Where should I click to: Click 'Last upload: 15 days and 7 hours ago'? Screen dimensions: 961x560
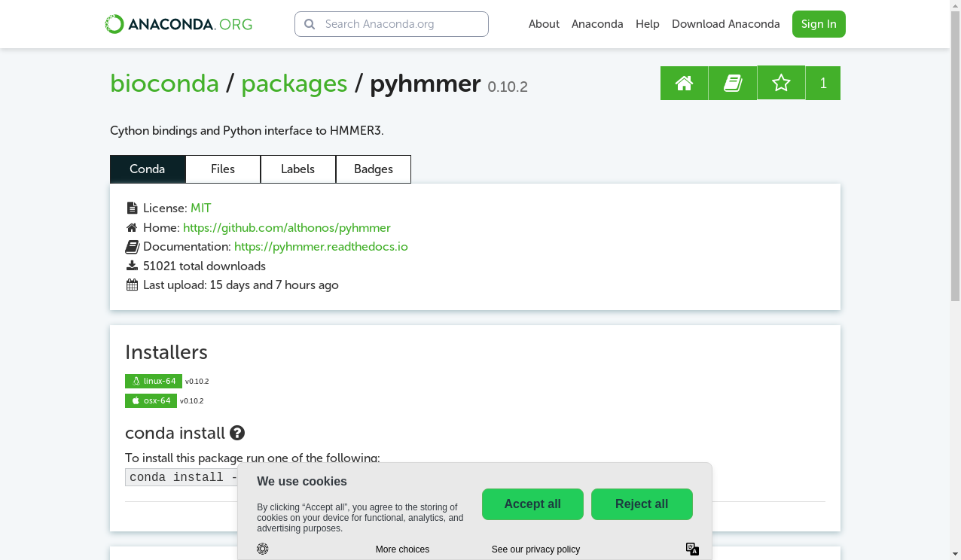tap(241, 285)
